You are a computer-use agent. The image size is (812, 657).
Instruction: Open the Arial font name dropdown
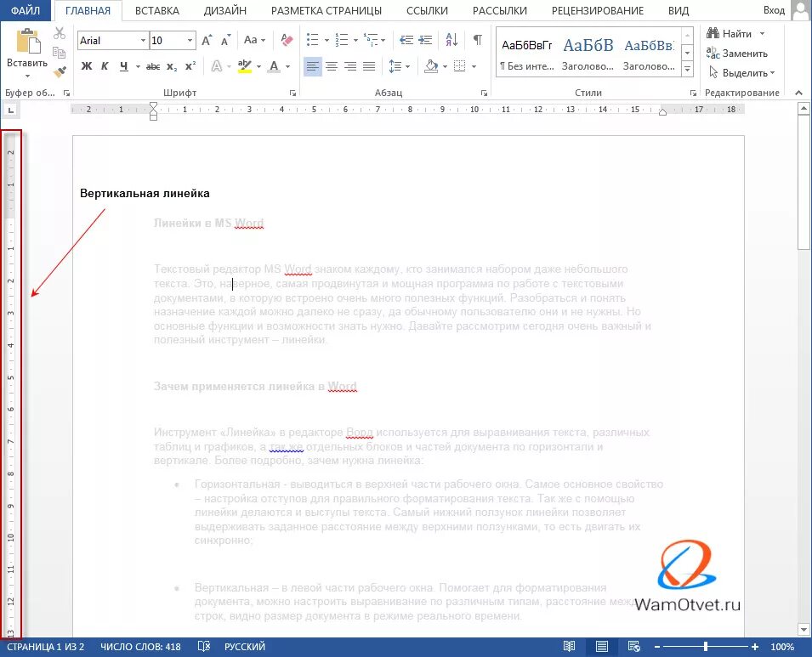pyautogui.click(x=143, y=41)
